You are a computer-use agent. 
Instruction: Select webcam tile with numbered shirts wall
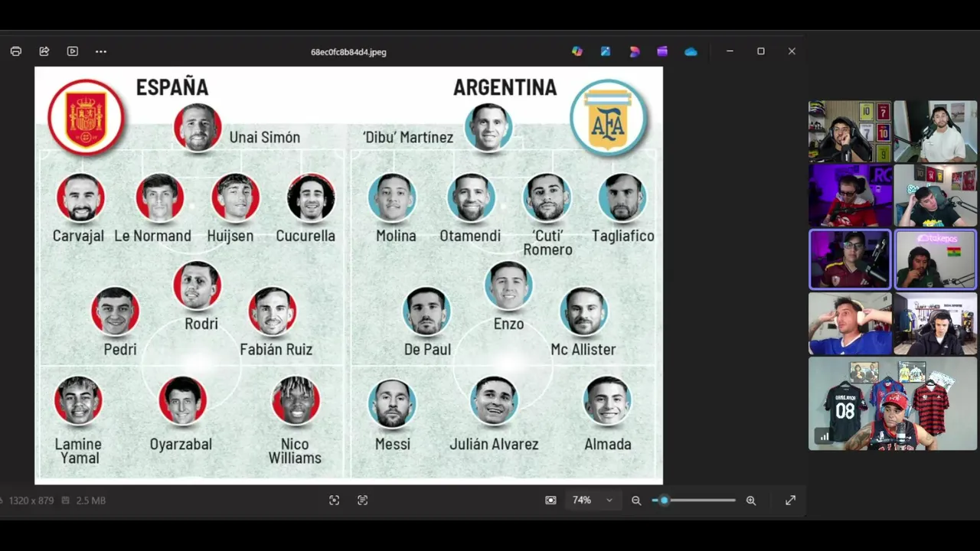click(x=851, y=132)
